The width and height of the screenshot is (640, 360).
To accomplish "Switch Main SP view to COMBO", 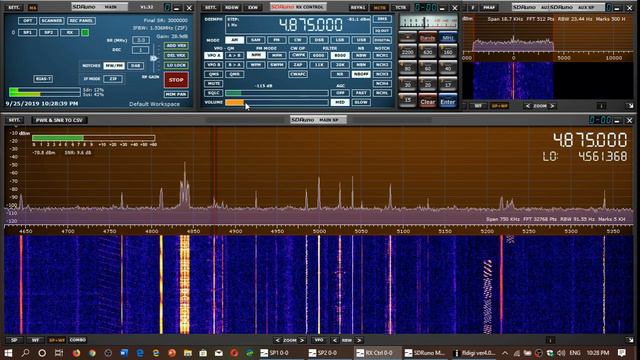I will (78, 340).
